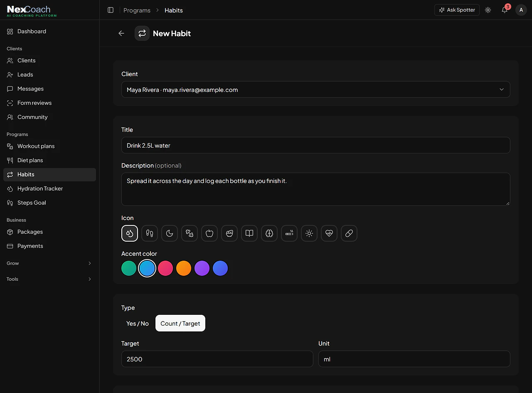Choose the purple accent color
This screenshot has height=393, width=532.
202,268
